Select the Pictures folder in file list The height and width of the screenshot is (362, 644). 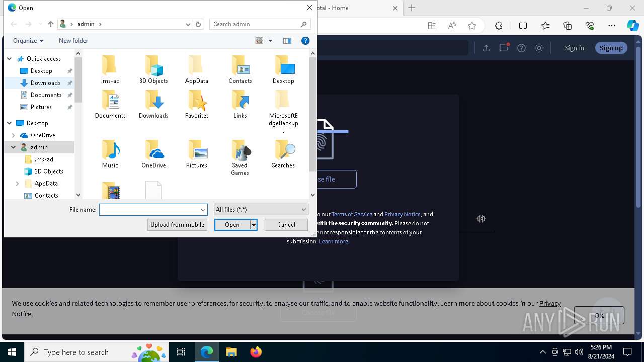coord(196,154)
